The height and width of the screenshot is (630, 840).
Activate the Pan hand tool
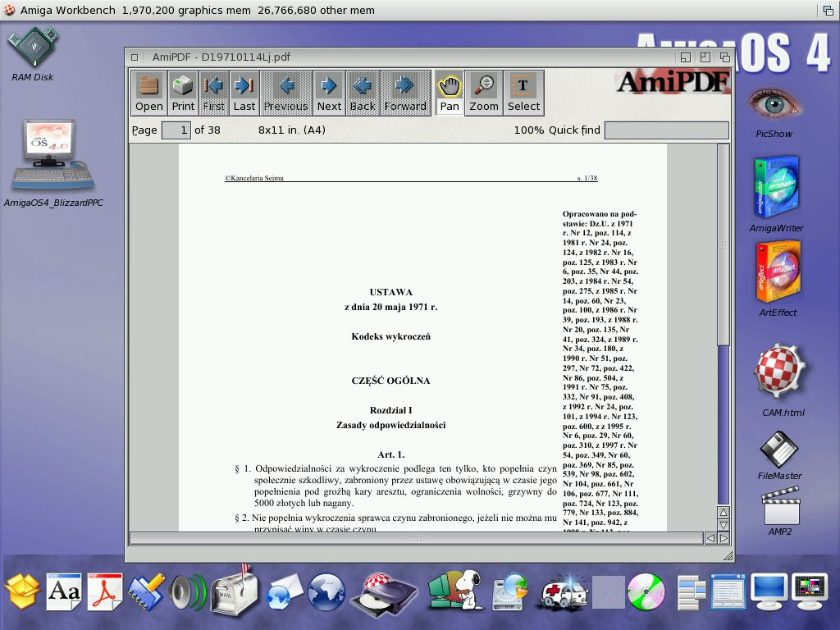(x=450, y=93)
